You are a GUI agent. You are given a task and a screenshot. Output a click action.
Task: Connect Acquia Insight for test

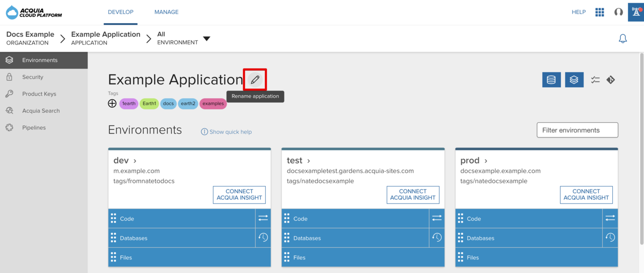[413, 195]
